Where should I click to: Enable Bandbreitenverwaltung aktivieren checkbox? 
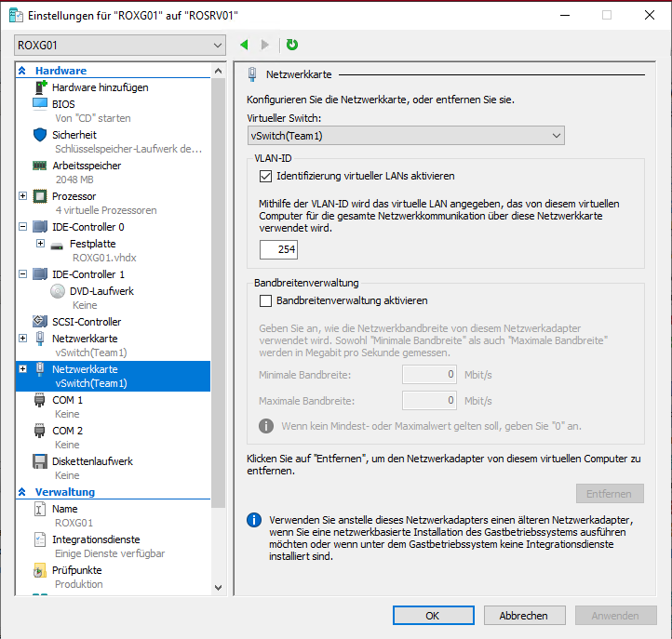(x=265, y=300)
